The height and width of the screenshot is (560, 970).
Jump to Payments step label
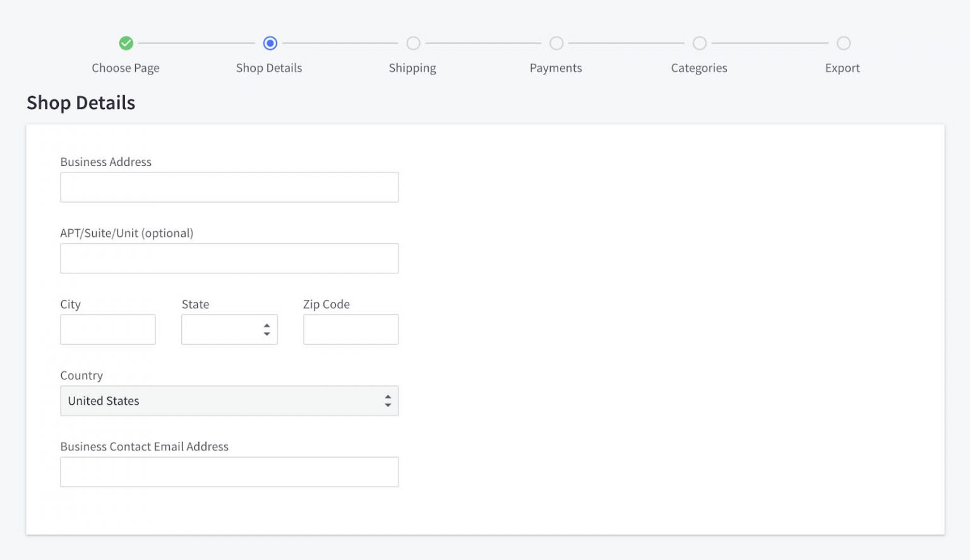(x=556, y=68)
